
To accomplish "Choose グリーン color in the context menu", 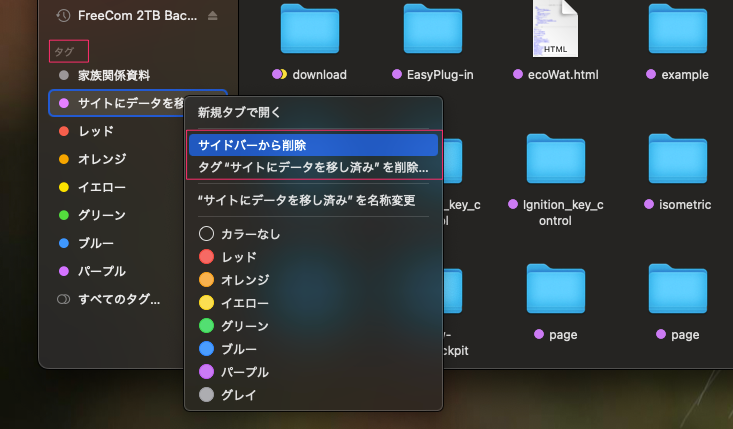I will click(244, 326).
